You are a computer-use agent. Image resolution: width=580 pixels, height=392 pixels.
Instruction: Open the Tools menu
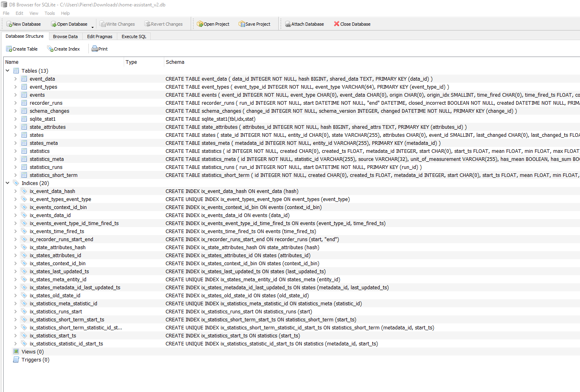tap(50, 13)
